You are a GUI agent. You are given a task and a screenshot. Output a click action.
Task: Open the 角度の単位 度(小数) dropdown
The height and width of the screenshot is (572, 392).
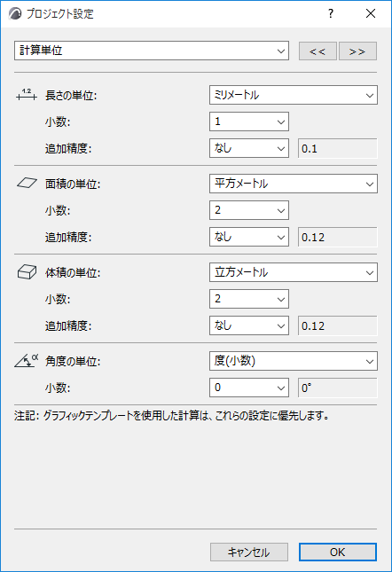point(294,361)
